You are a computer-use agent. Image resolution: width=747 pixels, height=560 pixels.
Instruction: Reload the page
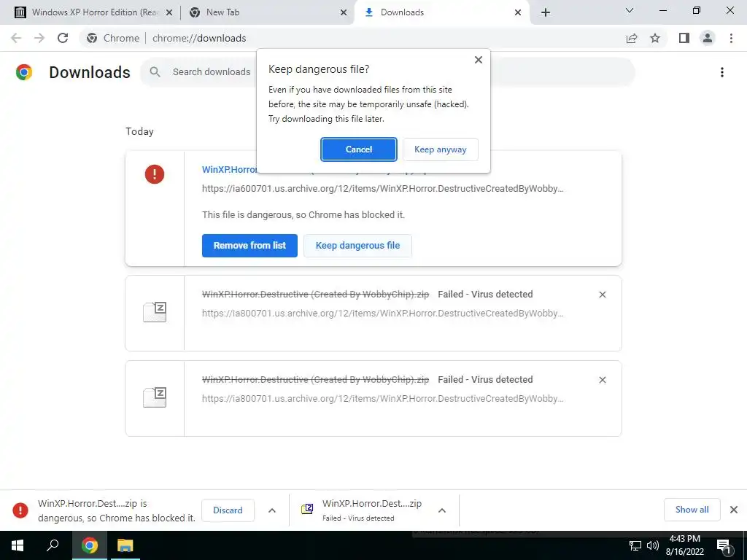(x=63, y=38)
